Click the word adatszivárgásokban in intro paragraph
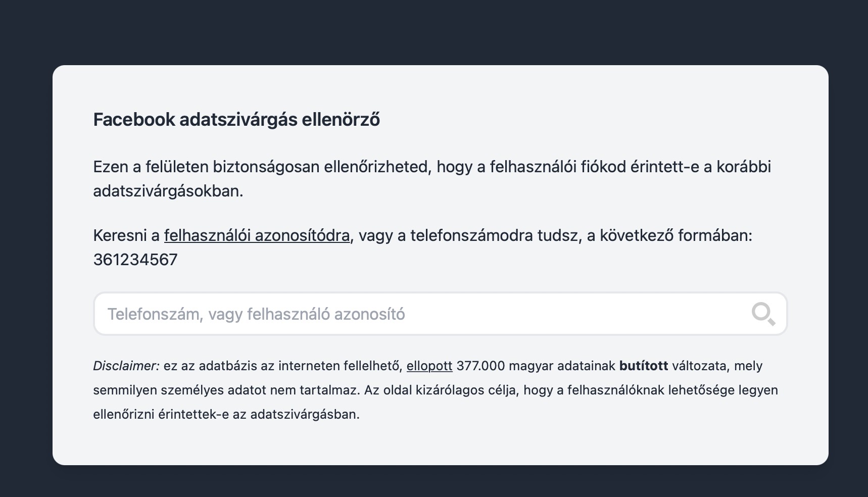The height and width of the screenshot is (497, 868). pyautogui.click(x=168, y=191)
